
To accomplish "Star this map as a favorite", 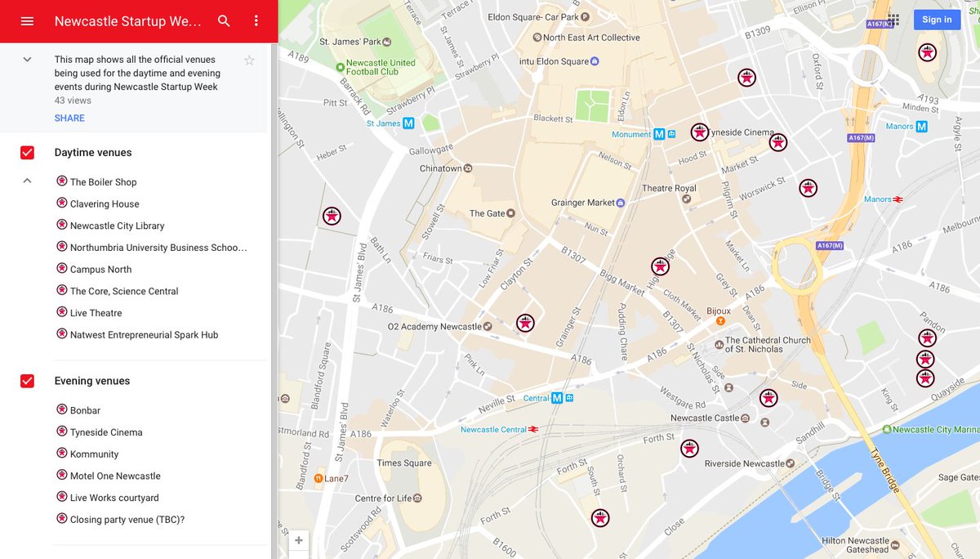I will 249,60.
